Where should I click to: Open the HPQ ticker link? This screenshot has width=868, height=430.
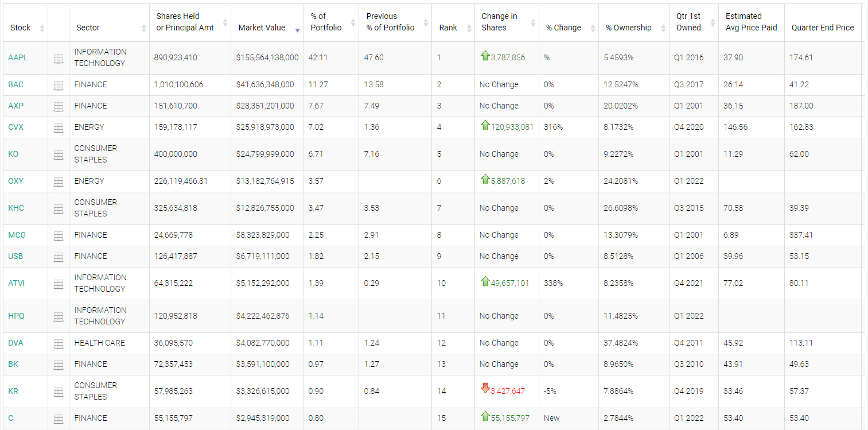[x=16, y=316]
